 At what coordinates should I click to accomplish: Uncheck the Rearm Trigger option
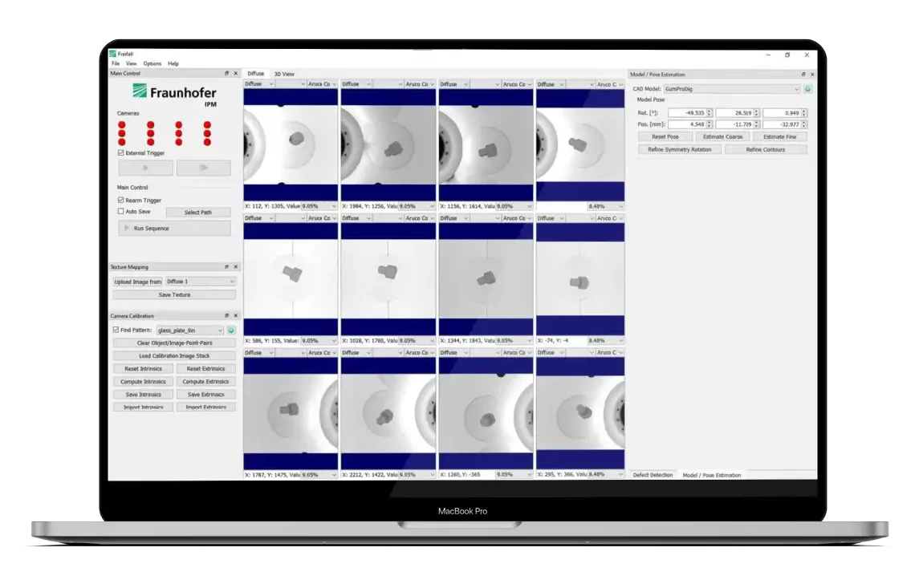[121, 200]
